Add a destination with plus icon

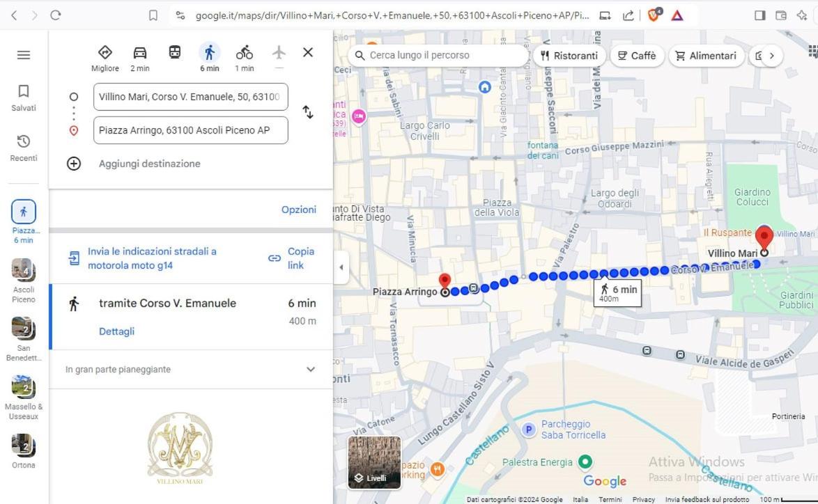tap(74, 164)
